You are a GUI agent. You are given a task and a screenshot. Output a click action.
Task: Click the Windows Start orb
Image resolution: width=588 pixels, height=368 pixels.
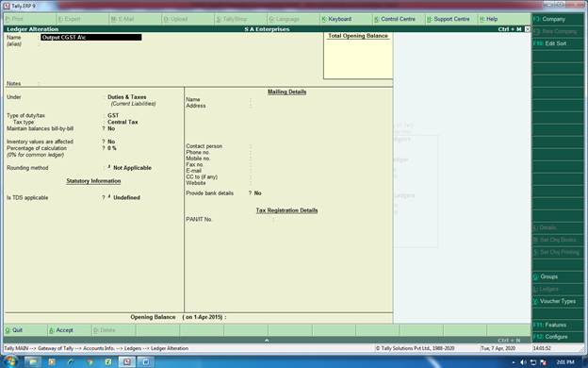(10, 361)
